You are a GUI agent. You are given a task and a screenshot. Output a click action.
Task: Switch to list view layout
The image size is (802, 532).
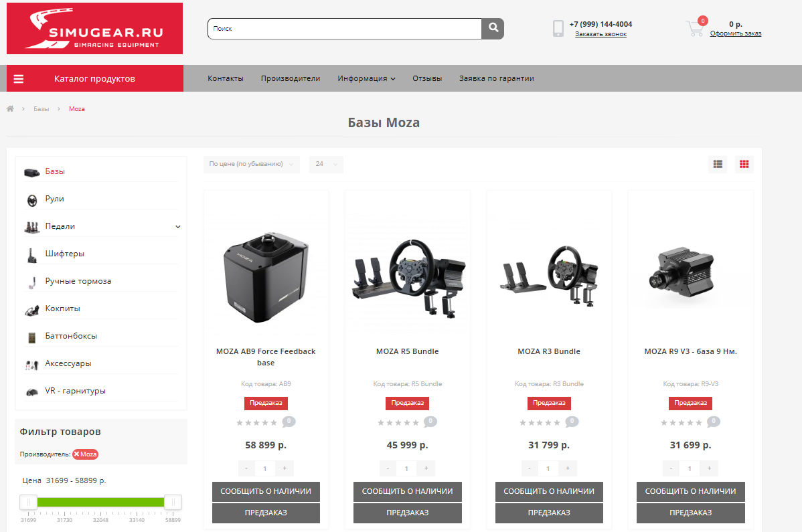tap(718, 164)
